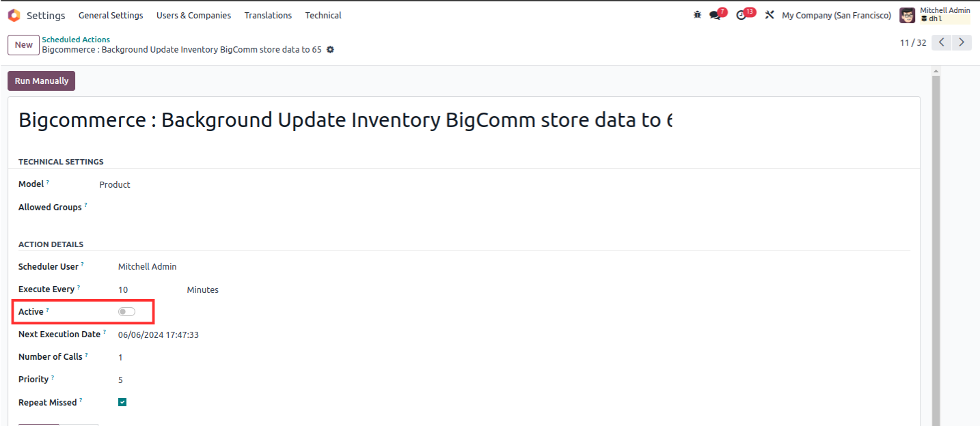Uncheck the Repeat Missed checkbox
This screenshot has width=980, height=426.
pos(122,402)
